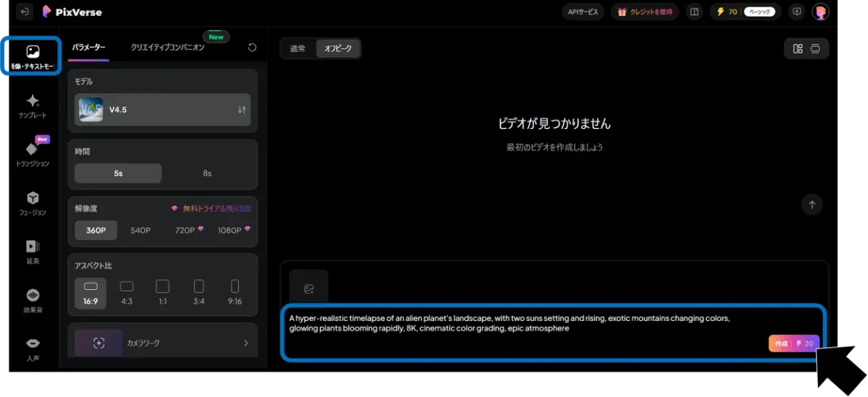Image resolution: width=868 pixels, height=397 pixels.
Task: Click the image upload icon above prompt
Action: click(309, 289)
